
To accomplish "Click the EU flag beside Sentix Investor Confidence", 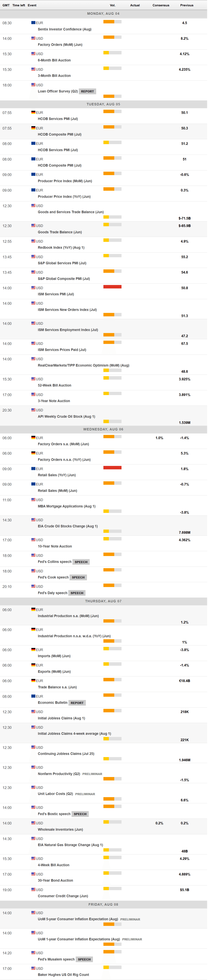I will point(33,23).
